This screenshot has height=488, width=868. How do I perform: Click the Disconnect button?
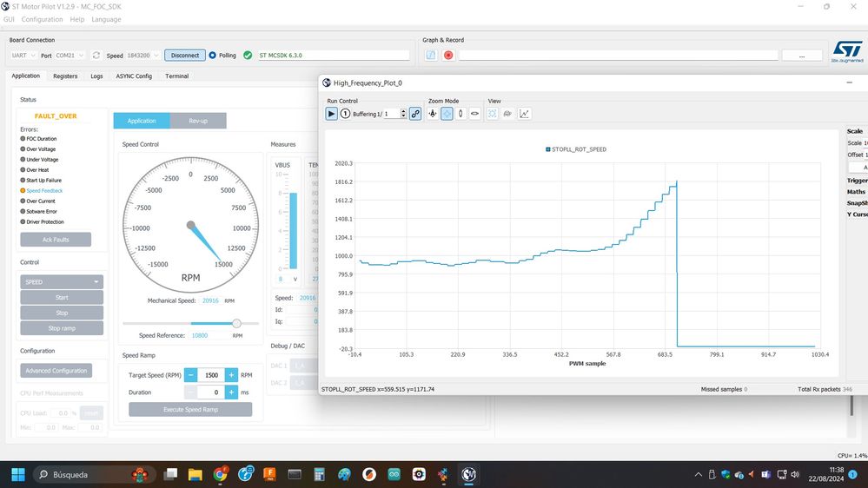tap(185, 56)
